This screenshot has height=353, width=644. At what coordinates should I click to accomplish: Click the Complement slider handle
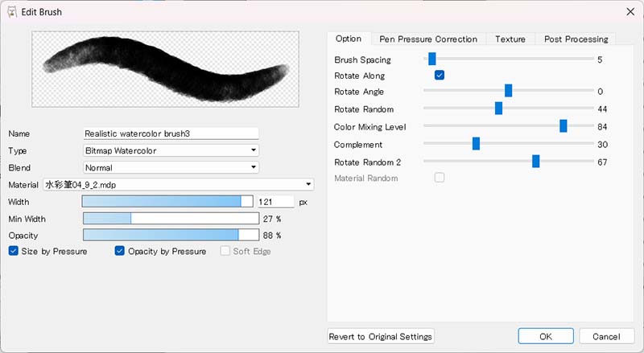476,144
